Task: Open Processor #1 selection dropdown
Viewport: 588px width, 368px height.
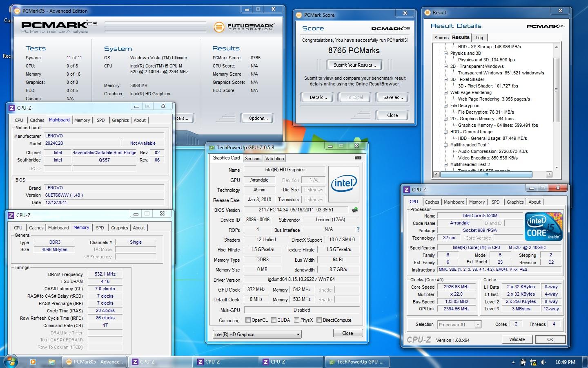Action: [x=459, y=325]
